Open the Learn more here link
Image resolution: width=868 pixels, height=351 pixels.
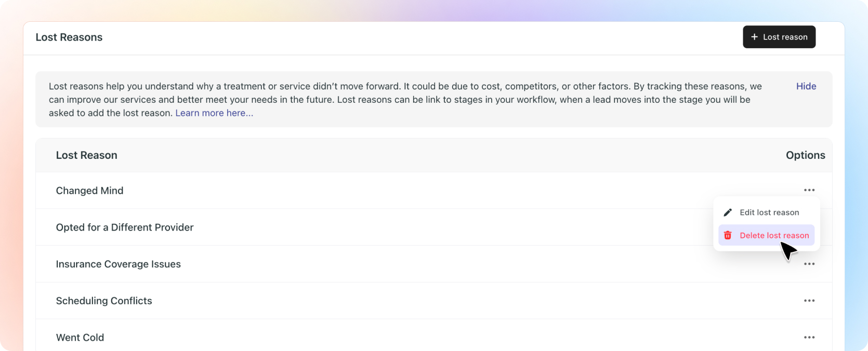(214, 113)
